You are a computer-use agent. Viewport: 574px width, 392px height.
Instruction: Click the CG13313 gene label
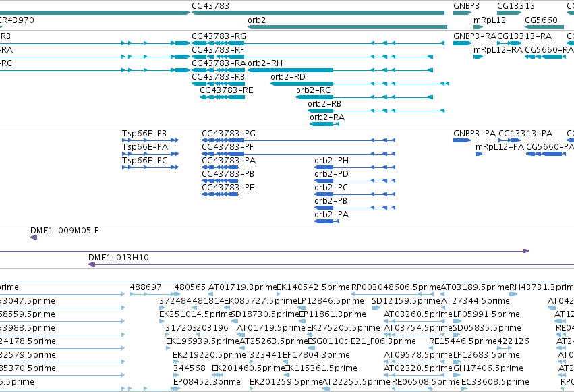516,6
